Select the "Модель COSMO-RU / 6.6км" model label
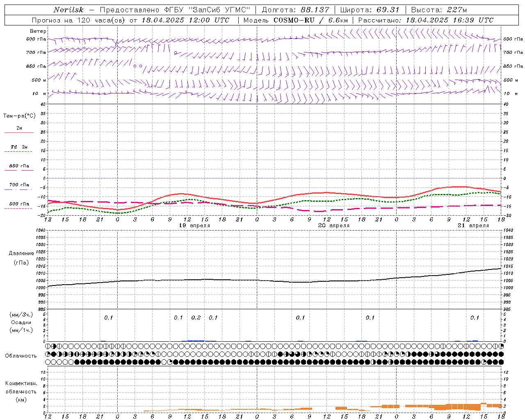 (x=295, y=20)
